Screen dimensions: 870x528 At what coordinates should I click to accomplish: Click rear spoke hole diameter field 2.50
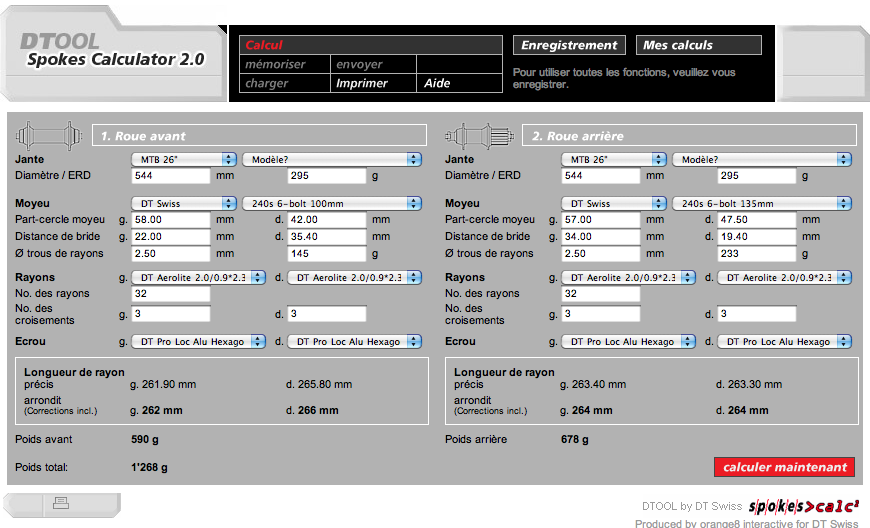pos(601,254)
